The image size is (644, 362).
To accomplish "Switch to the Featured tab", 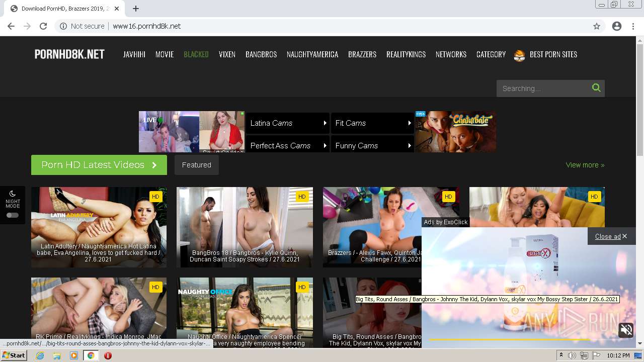I will pos(197,165).
